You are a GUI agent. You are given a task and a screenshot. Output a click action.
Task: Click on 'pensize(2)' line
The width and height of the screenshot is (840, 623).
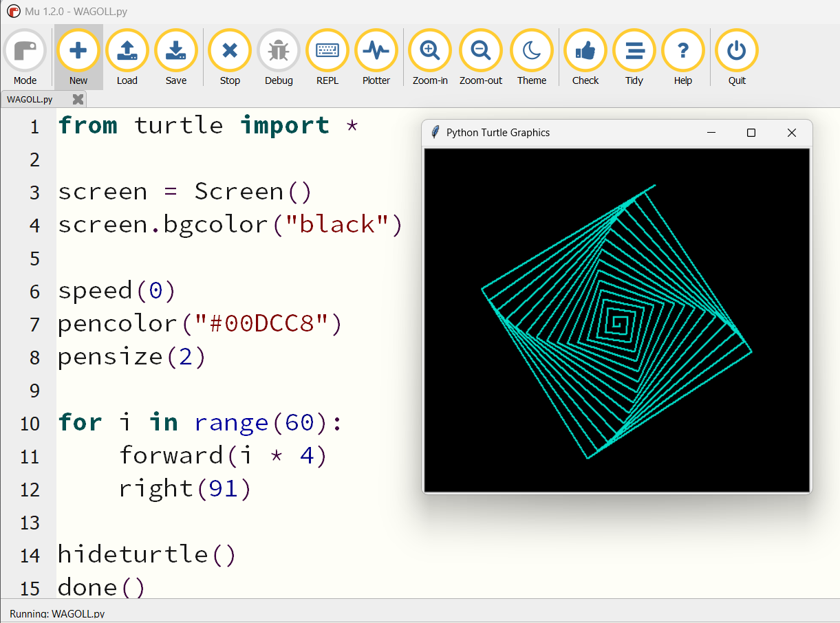point(132,357)
